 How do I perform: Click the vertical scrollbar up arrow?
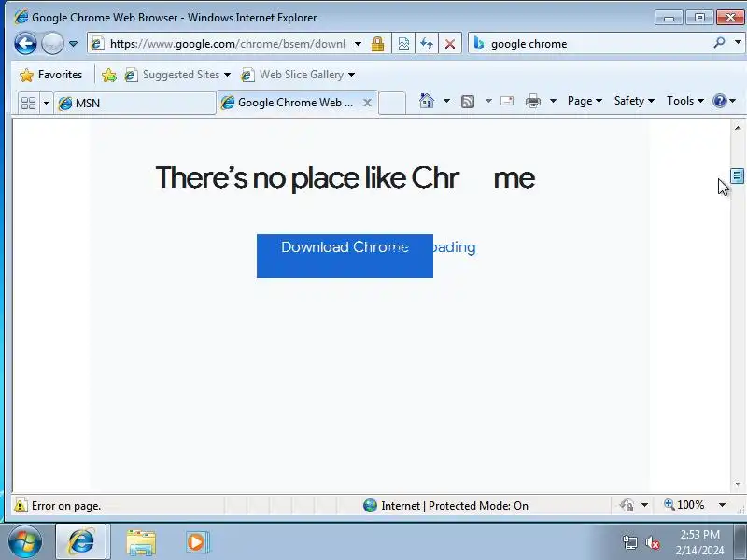point(738,128)
